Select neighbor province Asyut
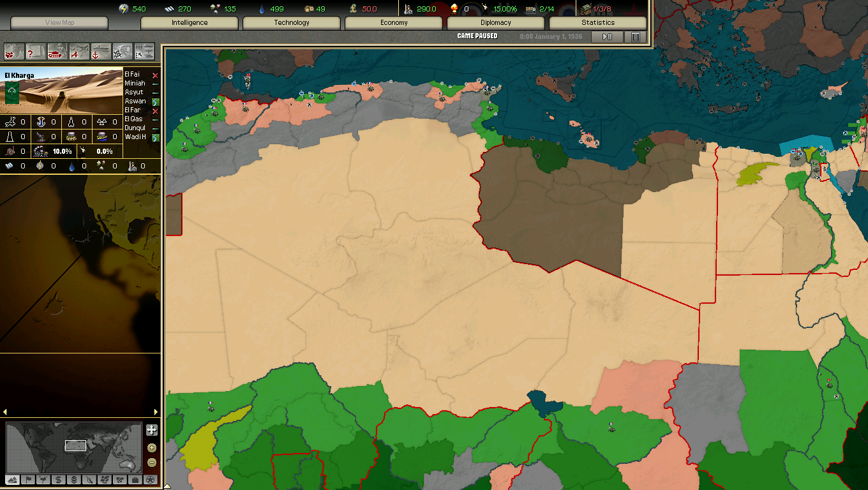 [134, 92]
